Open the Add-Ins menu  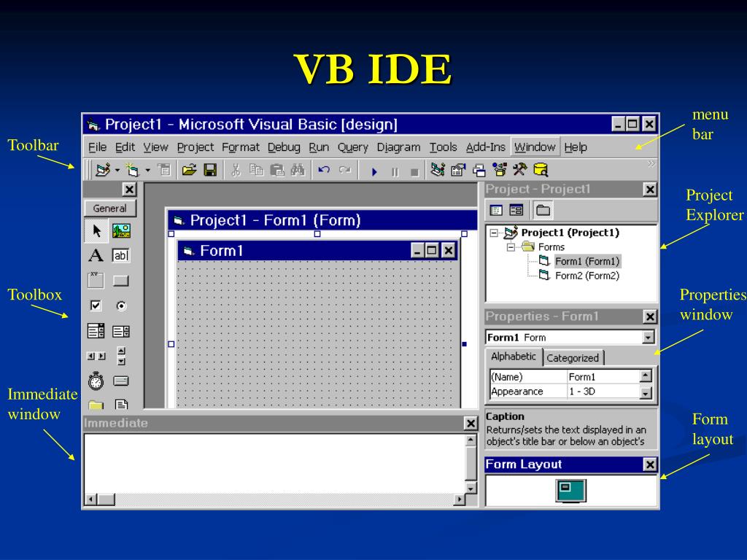coord(485,147)
